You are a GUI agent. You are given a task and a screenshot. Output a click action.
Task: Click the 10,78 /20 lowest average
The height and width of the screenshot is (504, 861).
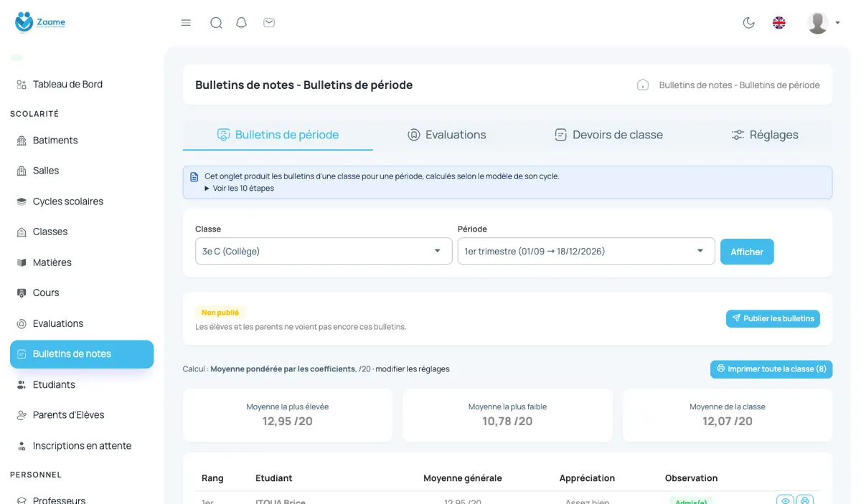(507, 422)
